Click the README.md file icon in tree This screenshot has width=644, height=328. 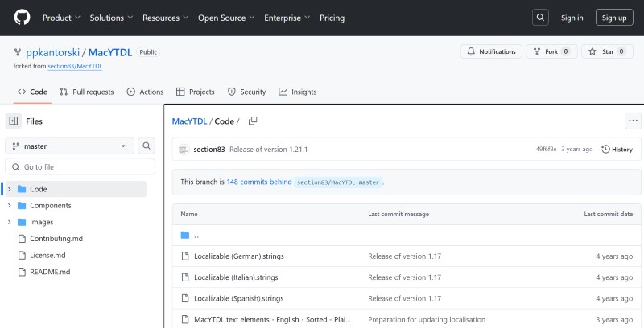pos(23,272)
